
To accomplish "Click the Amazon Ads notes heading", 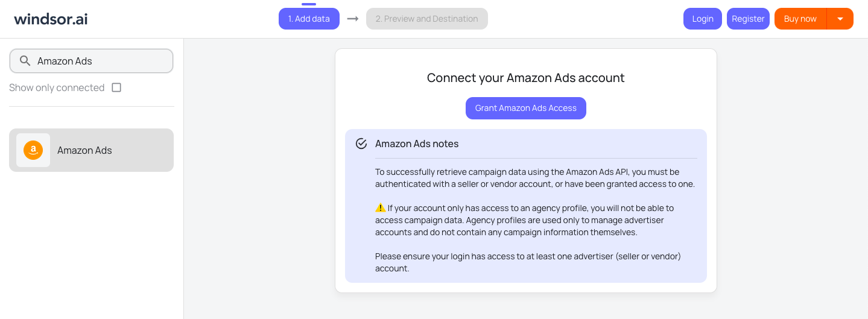I will click(417, 144).
